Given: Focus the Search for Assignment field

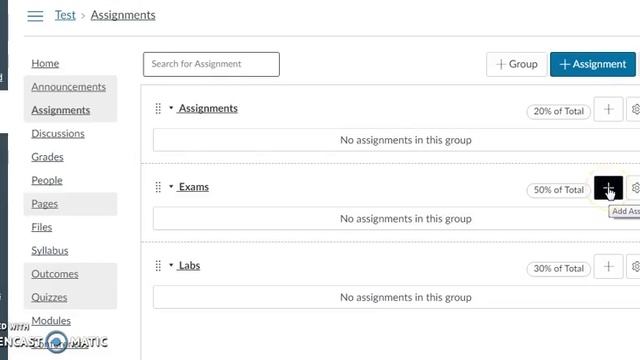Looking at the screenshot, I should pos(211,64).
